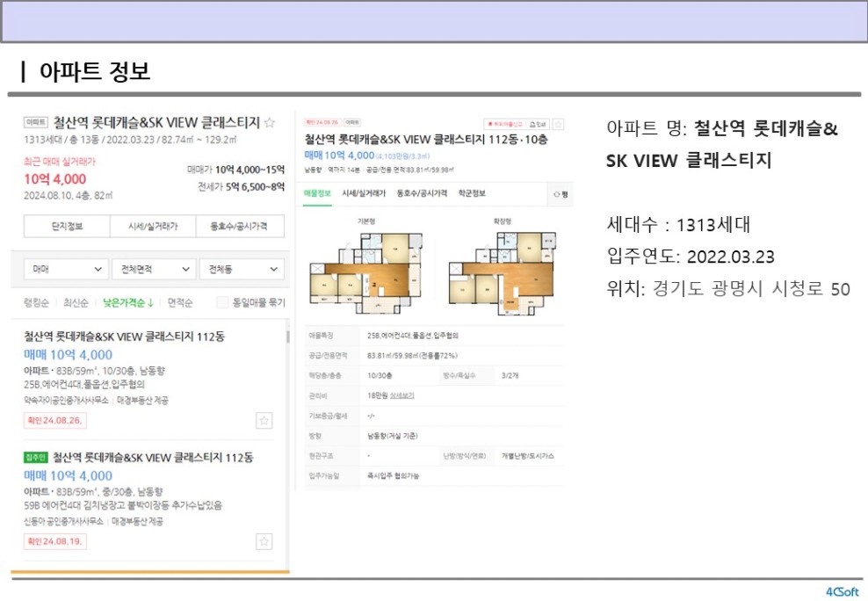Viewport: 868px width, 601px height.
Task: Tick the 동일매물 묶기 checkbox
Action: click(222, 303)
